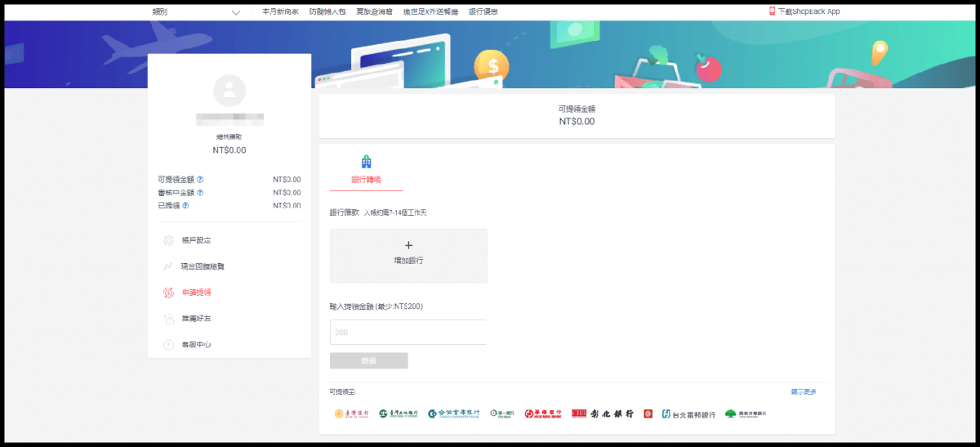980x447 pixels.
Task: Click the 臺灣銀行 logo
Action: (352, 413)
